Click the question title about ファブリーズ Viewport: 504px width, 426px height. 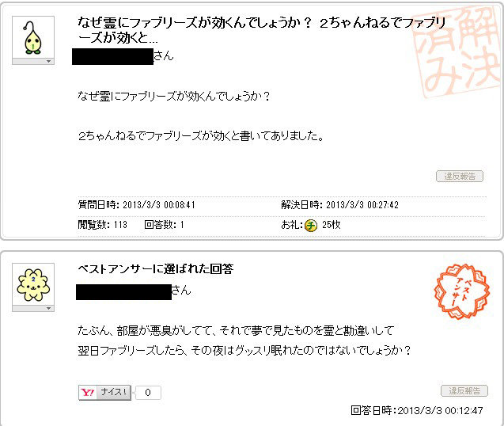pyautogui.click(x=262, y=30)
